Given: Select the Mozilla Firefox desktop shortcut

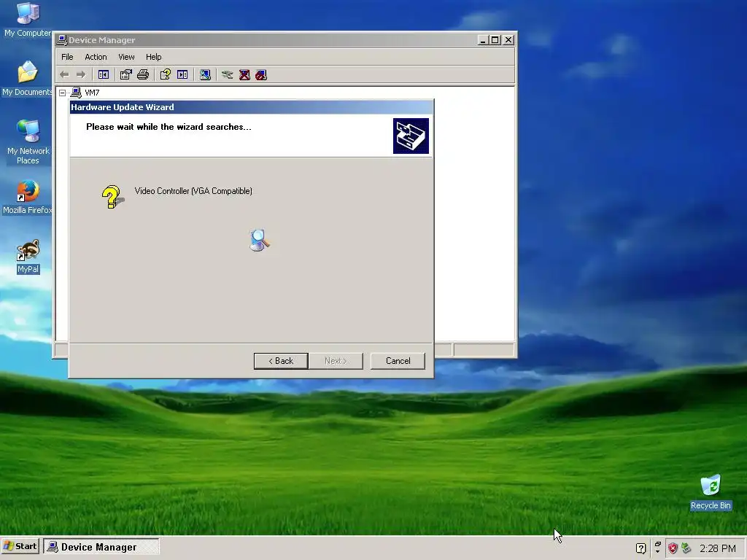Looking at the screenshot, I should 28,197.
